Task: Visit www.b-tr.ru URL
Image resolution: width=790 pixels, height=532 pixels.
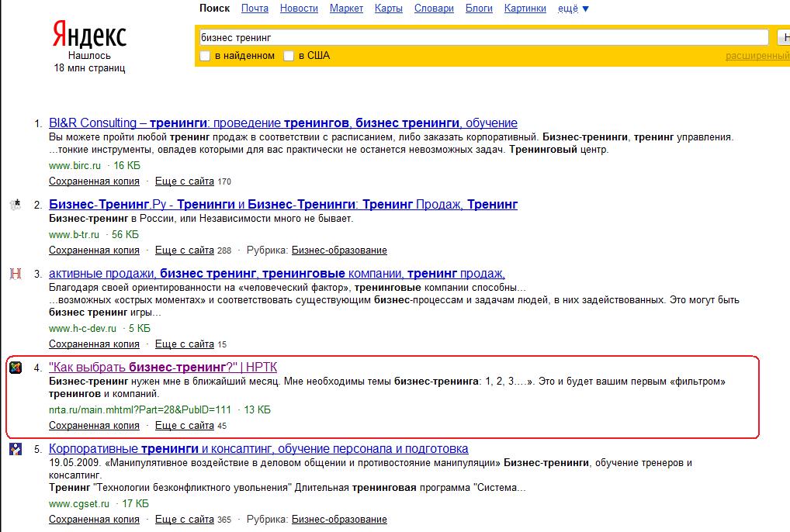Action: [74, 234]
